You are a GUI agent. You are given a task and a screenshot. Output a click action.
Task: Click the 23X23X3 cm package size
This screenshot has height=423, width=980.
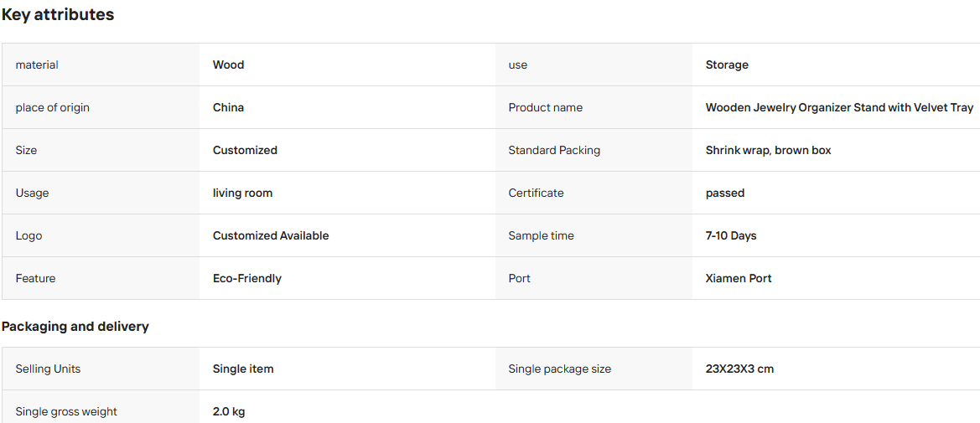coord(739,369)
